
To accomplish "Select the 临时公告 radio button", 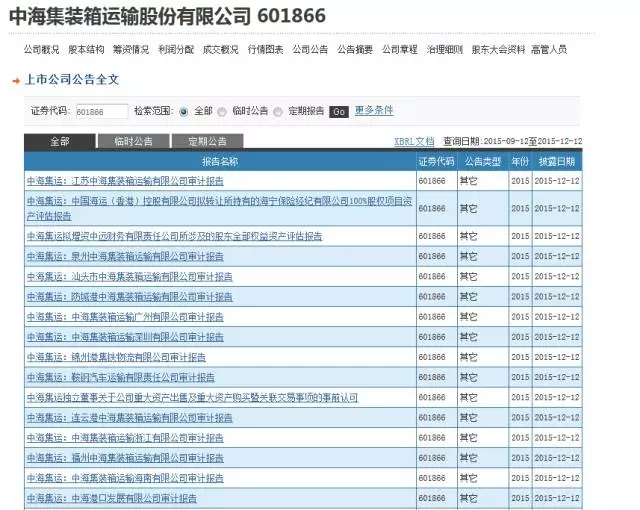I will (223, 111).
